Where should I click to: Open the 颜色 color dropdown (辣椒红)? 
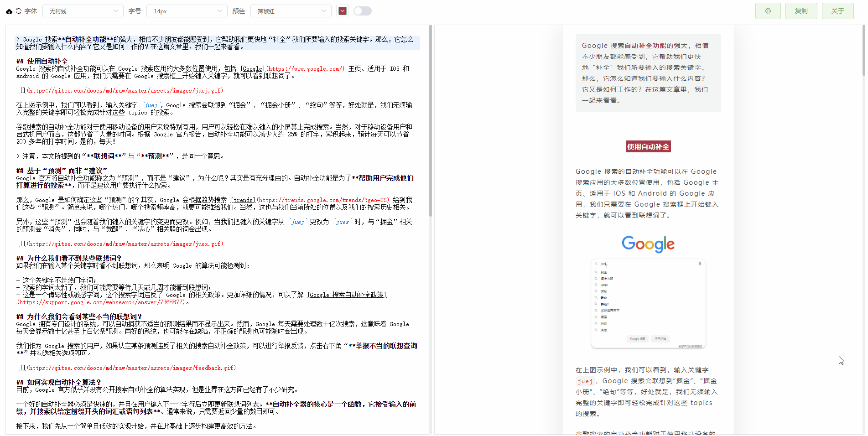pyautogui.click(x=291, y=11)
